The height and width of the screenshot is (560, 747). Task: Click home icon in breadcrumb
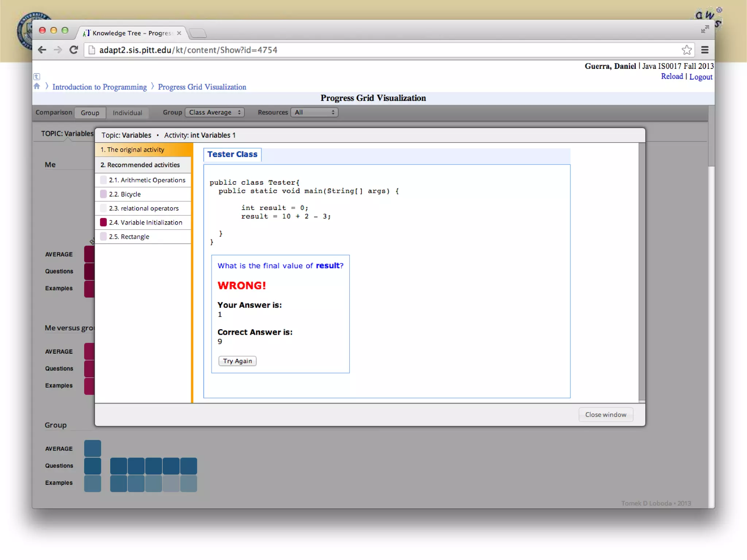point(37,86)
